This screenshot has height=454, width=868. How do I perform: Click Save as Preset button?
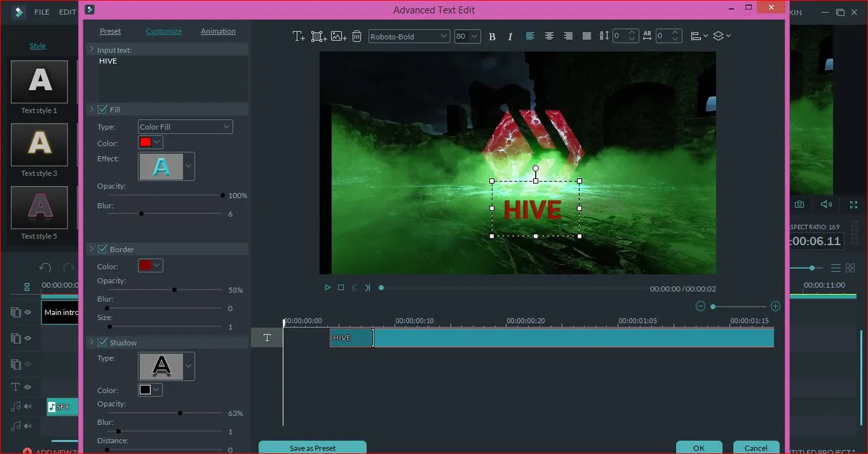pos(313,448)
